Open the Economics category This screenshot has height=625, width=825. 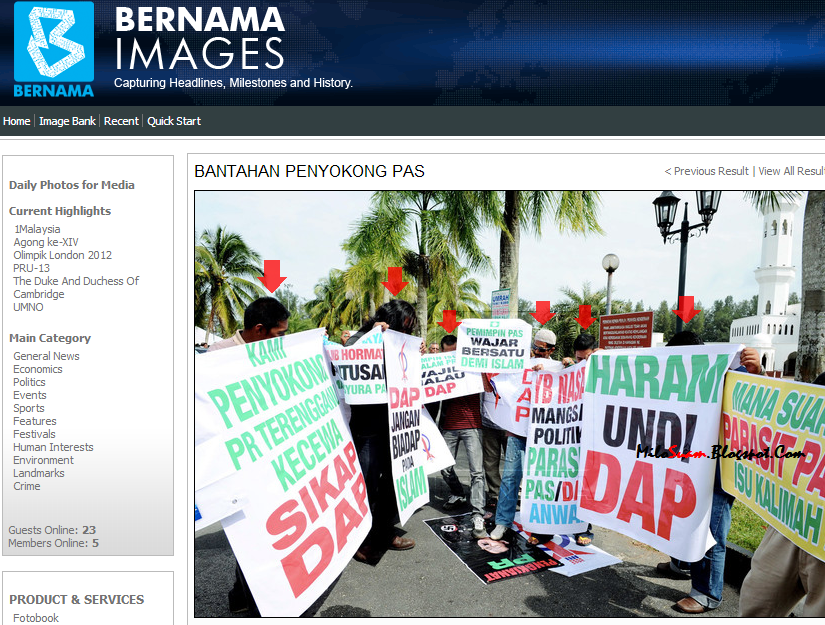click(38, 369)
